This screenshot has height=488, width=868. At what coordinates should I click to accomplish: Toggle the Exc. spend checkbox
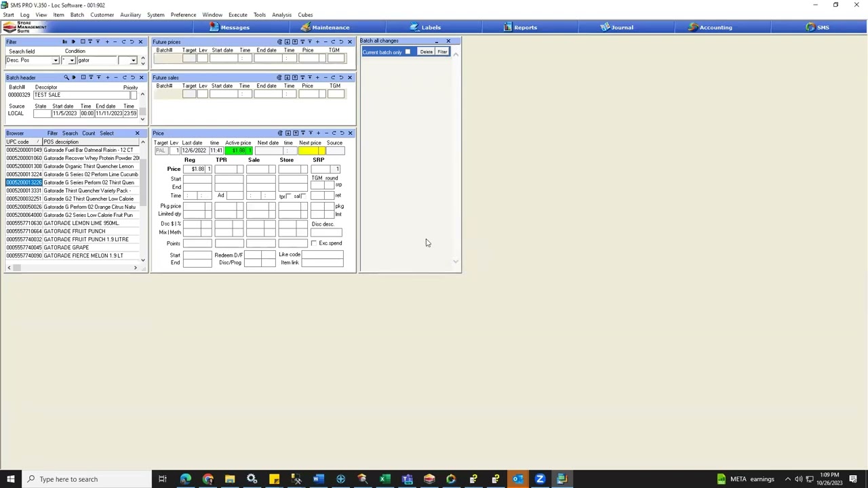(314, 243)
